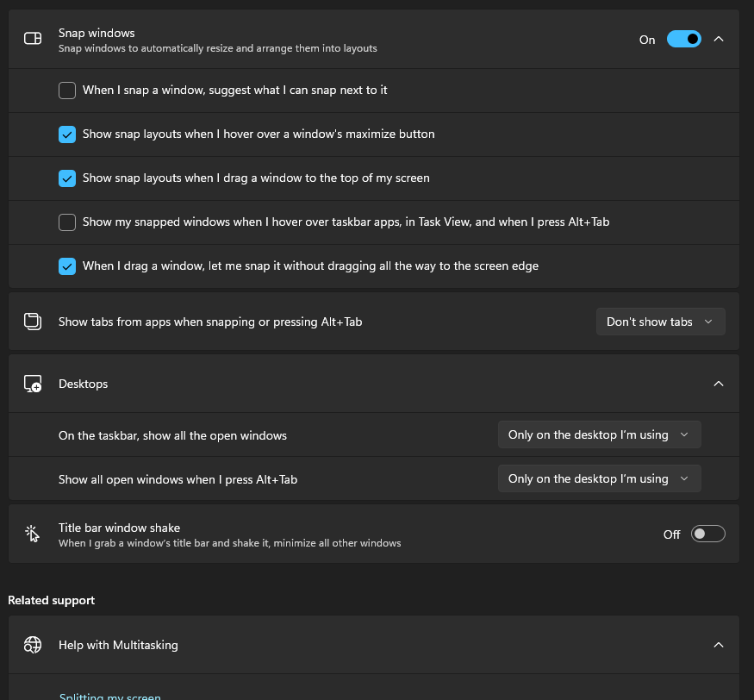Click the Alt+Tab tabs stacked-windows icon
Screen dimensions: 754x700
(33, 322)
